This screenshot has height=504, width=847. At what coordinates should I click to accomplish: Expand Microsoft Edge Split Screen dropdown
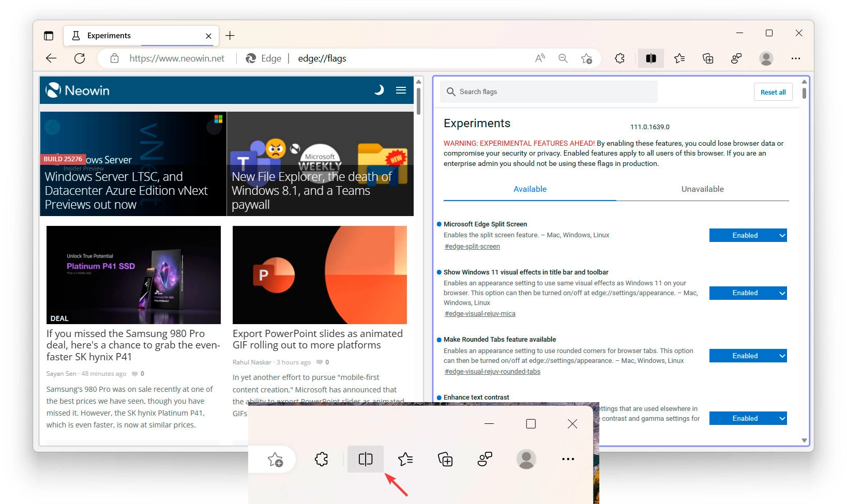pos(748,235)
